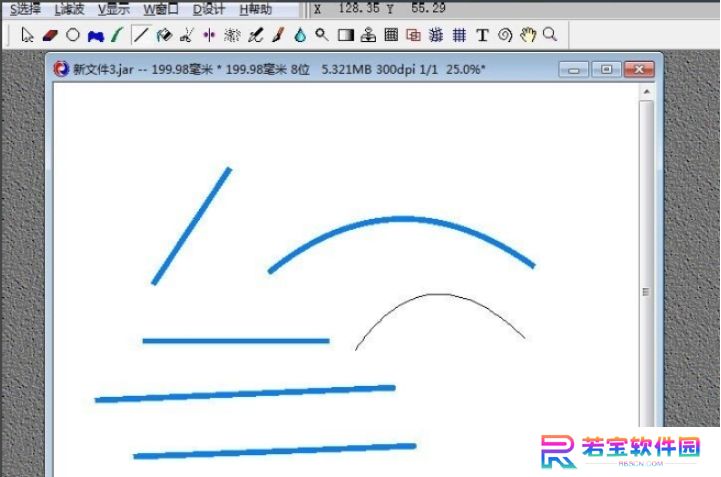Pick the eraser tool

pyautogui.click(x=50, y=35)
